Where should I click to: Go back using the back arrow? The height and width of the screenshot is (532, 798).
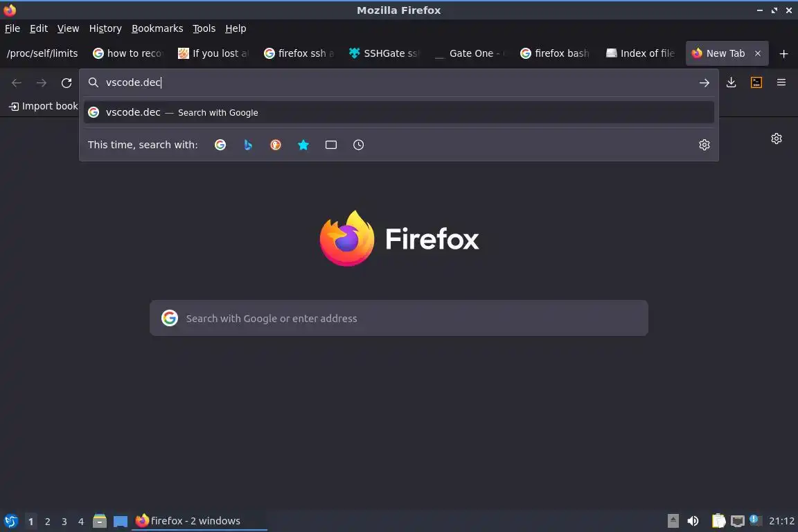17,83
